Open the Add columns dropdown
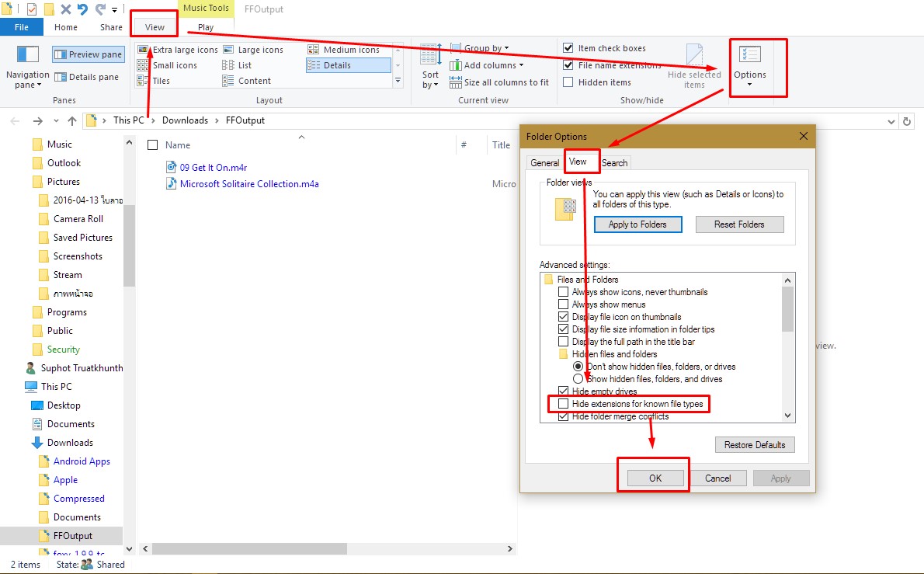The width and height of the screenshot is (924, 574). pyautogui.click(x=486, y=64)
